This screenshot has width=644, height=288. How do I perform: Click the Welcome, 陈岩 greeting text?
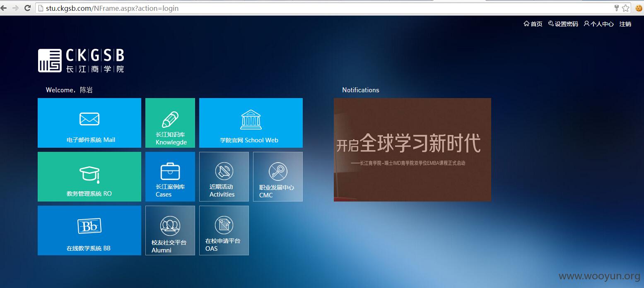click(x=69, y=90)
